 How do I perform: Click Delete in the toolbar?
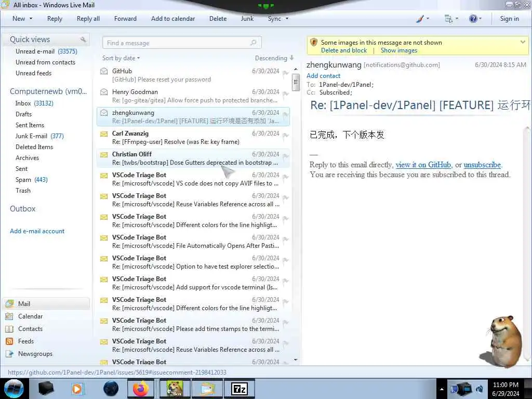[x=218, y=19]
